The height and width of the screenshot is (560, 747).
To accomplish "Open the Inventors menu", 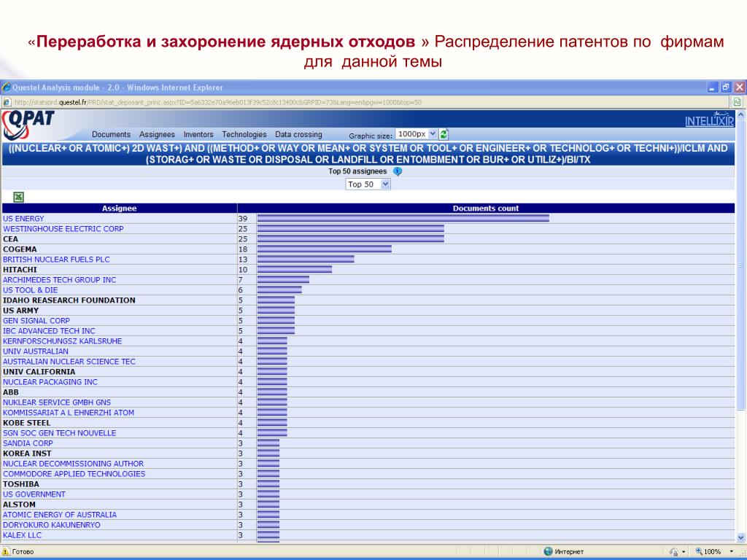I will pyautogui.click(x=198, y=134).
